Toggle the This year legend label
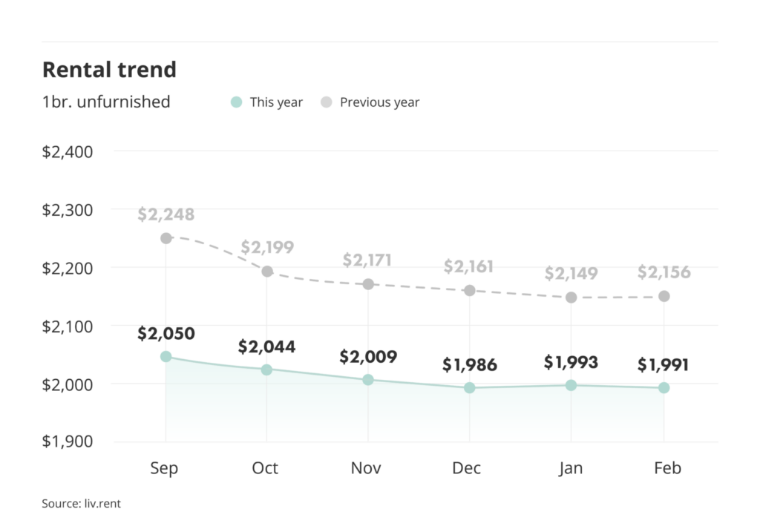The width and height of the screenshot is (760, 532). point(276,102)
